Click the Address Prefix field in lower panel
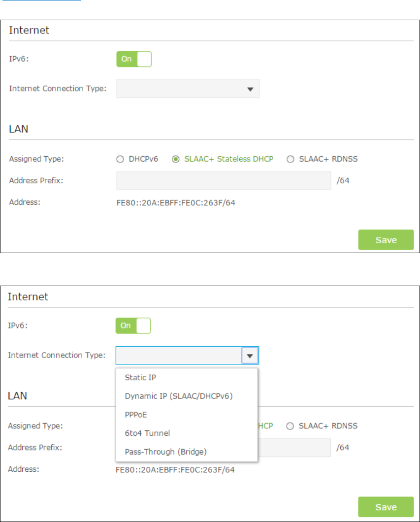This screenshot has width=420, height=522. tap(294, 448)
